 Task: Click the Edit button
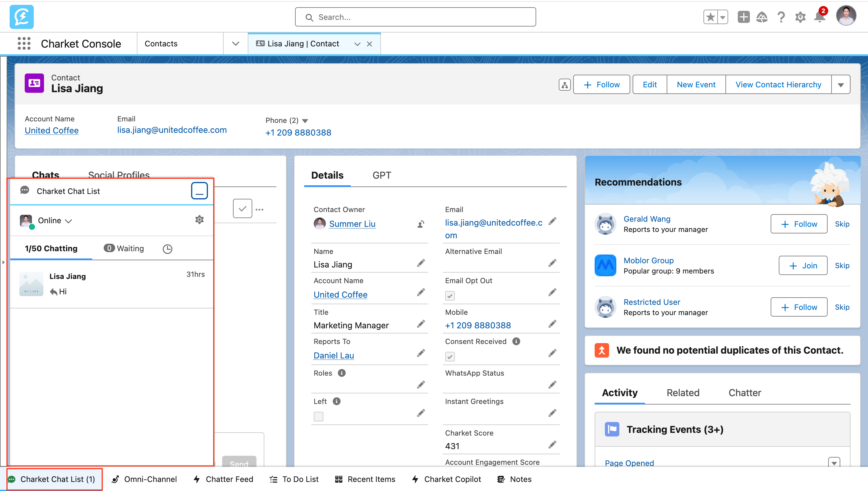(x=649, y=85)
